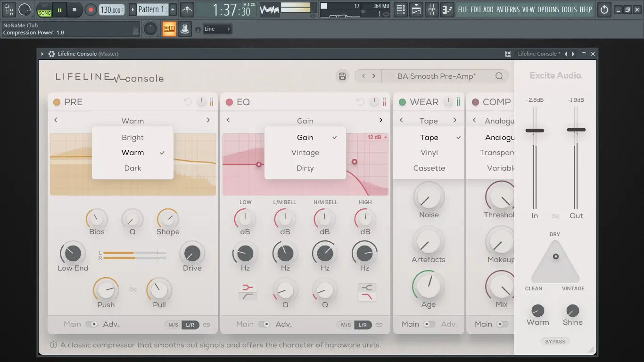Disable the EQ module power dot

[x=230, y=102]
